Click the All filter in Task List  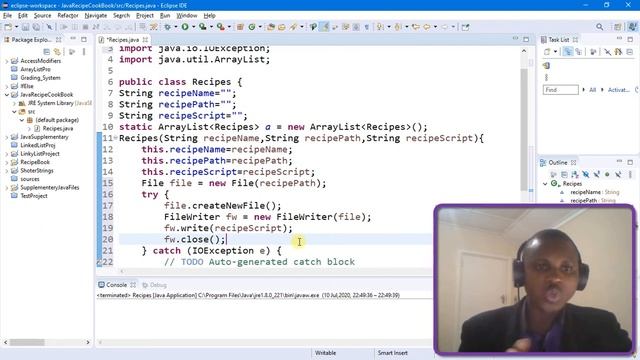pos(592,90)
